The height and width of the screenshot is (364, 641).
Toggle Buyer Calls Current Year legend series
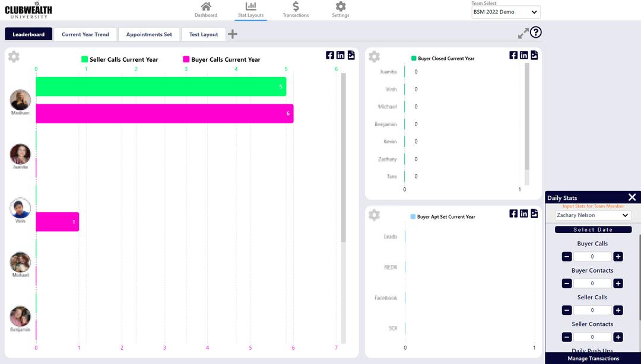click(x=221, y=59)
